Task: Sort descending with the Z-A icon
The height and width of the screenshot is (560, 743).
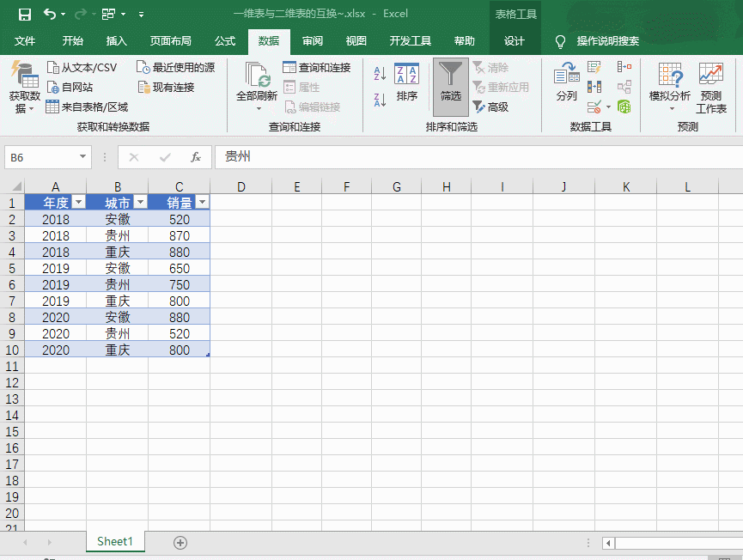Action: tap(380, 100)
